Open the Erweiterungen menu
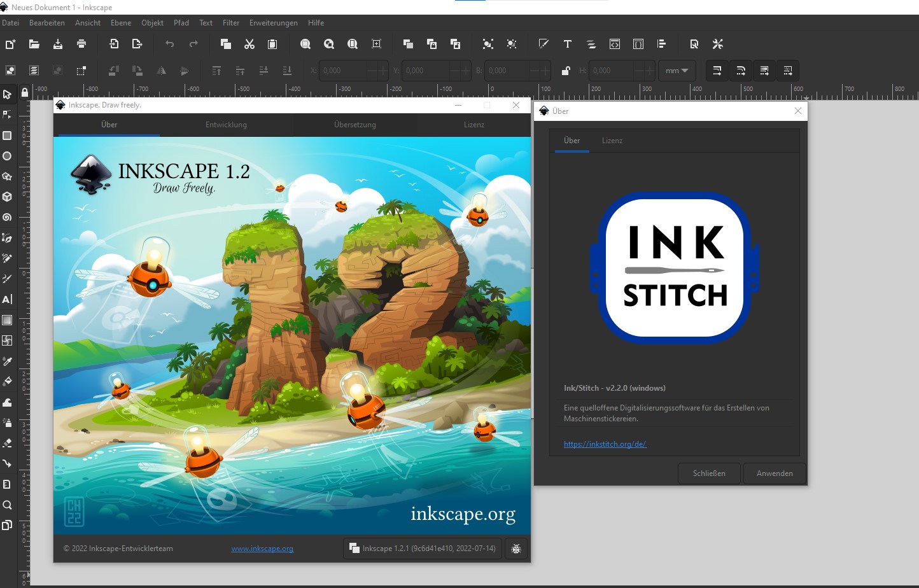Viewport: 919px width, 588px height. pyautogui.click(x=273, y=23)
